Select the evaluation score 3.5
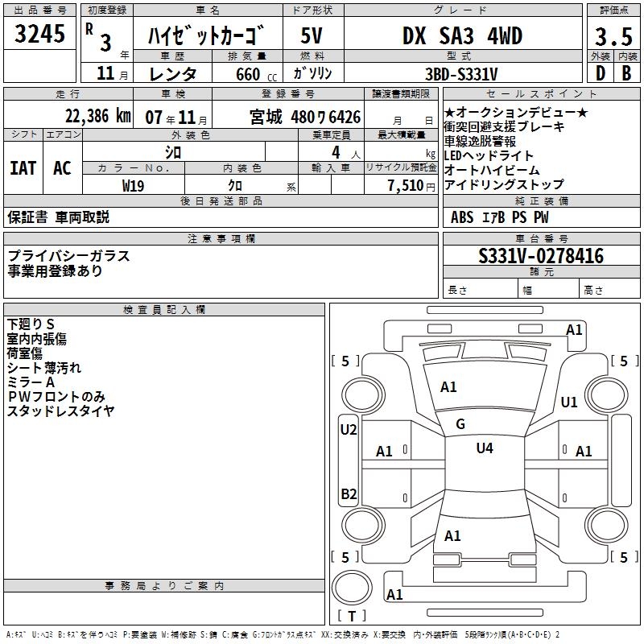 point(613,36)
